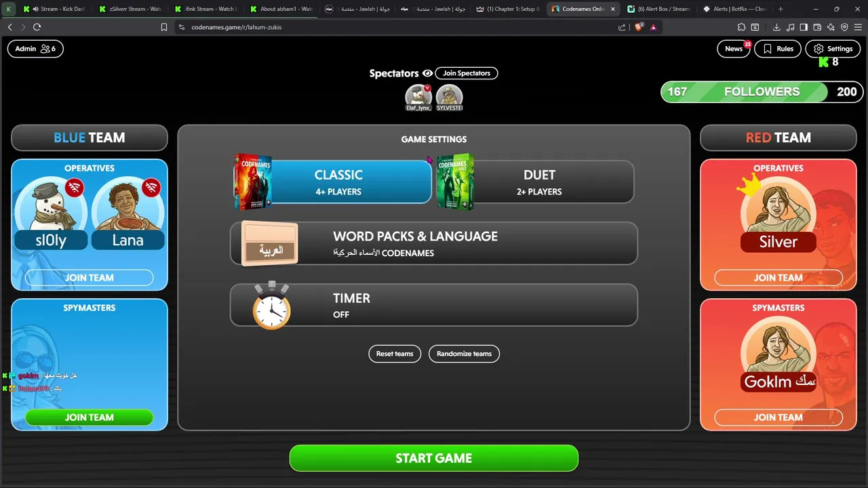Switch to Alerts | BotRix tab
Viewport: 868px width, 488px height.
[x=734, y=9]
